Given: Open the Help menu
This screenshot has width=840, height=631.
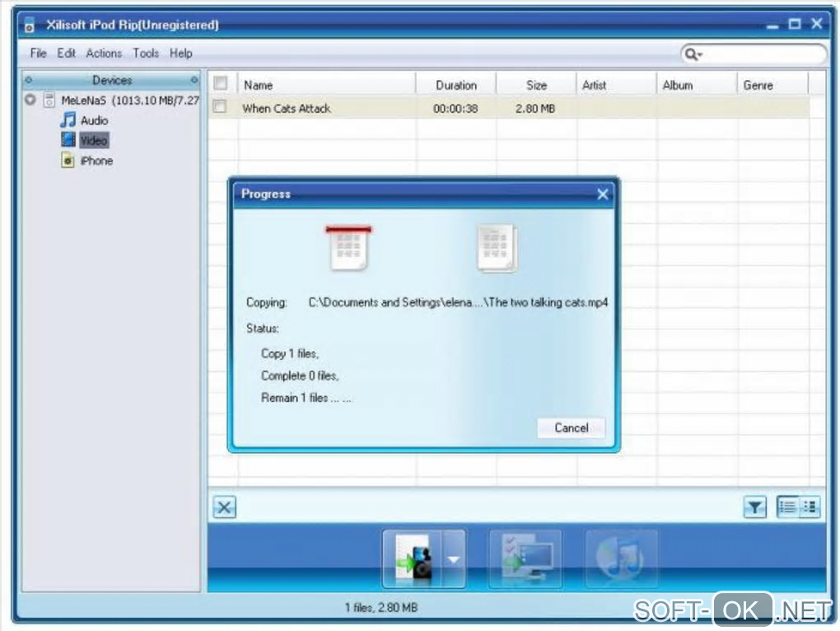Looking at the screenshot, I should (181, 53).
